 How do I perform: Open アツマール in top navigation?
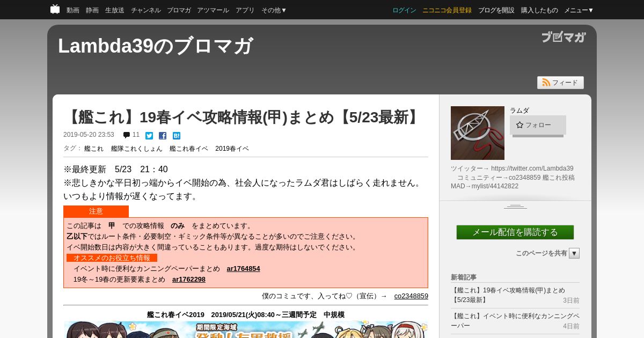pyautogui.click(x=213, y=10)
